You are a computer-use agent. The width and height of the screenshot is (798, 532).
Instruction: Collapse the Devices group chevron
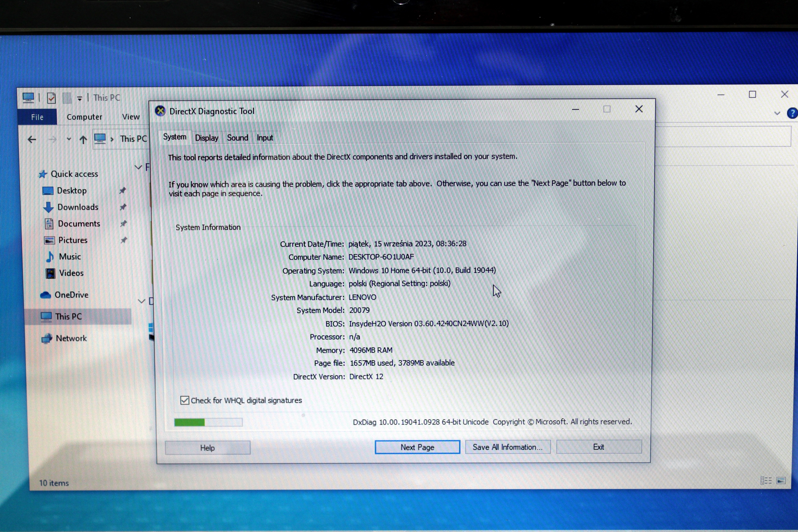(x=141, y=301)
